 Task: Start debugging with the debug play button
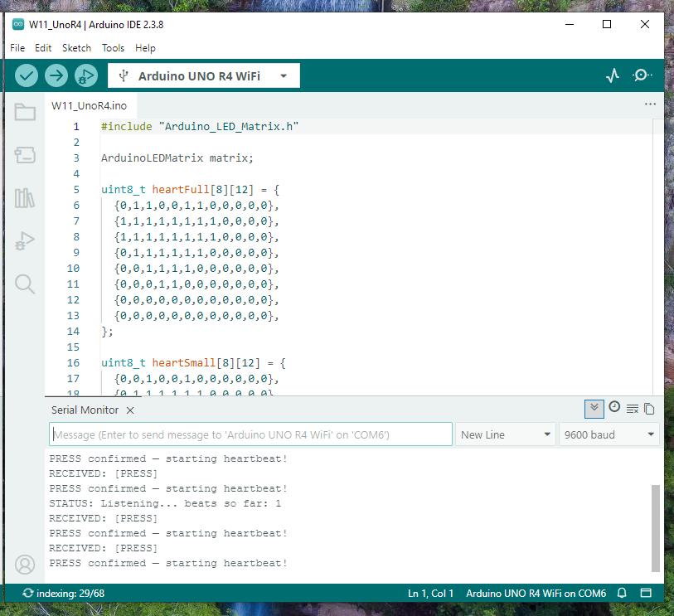(86, 75)
